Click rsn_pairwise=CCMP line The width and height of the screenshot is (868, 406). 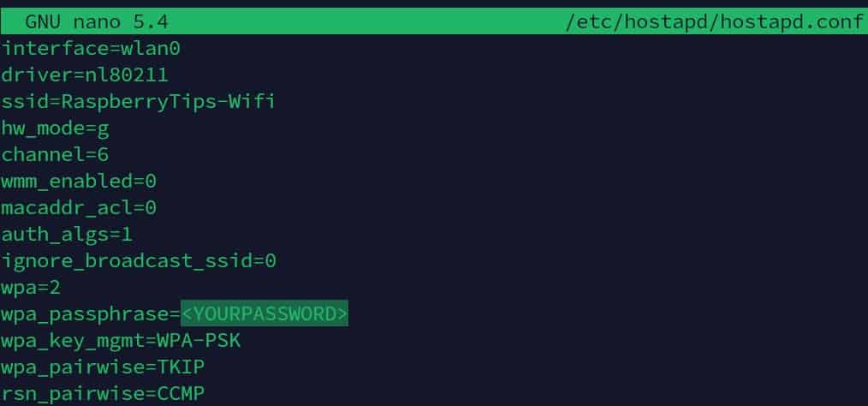[x=103, y=394]
